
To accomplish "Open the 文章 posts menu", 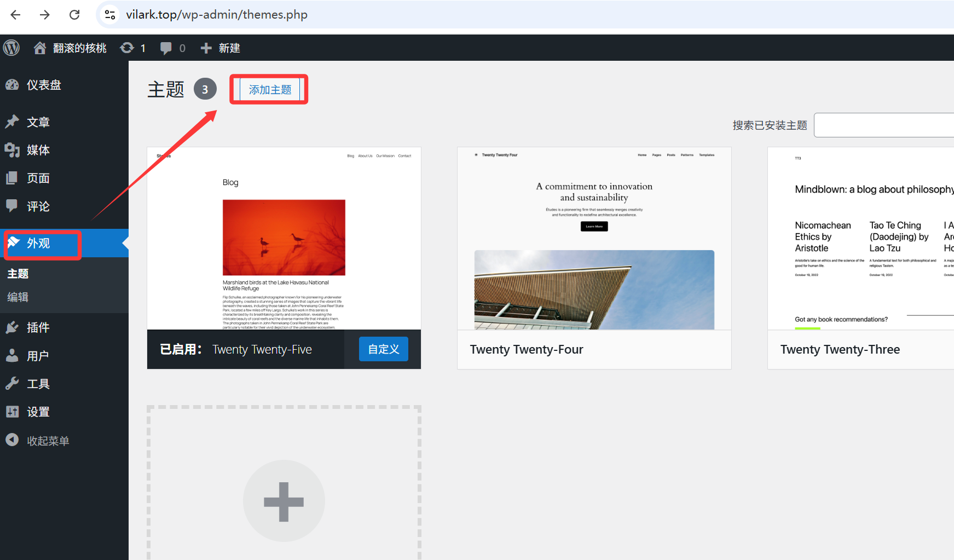I will (38, 122).
